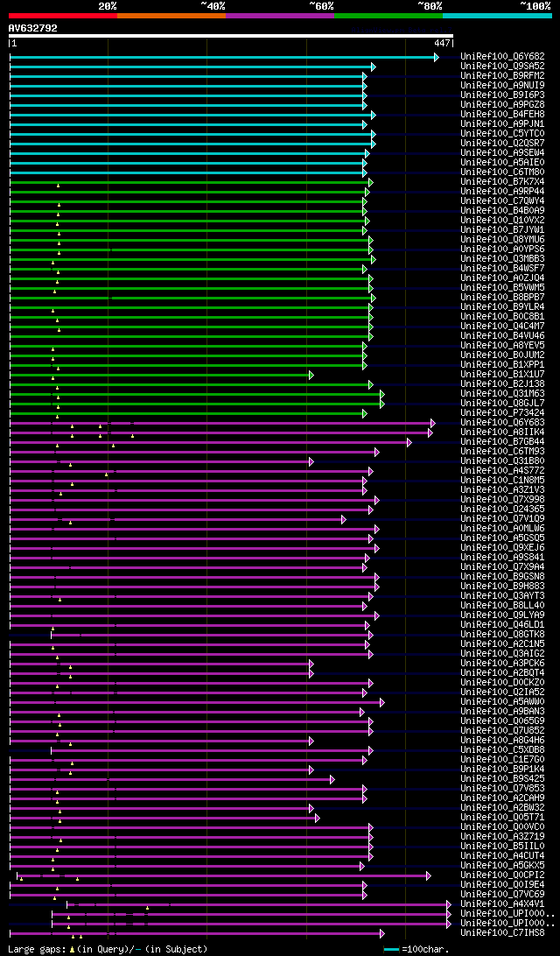Click the yellow gap marker in the legend
The width and height of the screenshot is (560, 956).
click(72, 949)
